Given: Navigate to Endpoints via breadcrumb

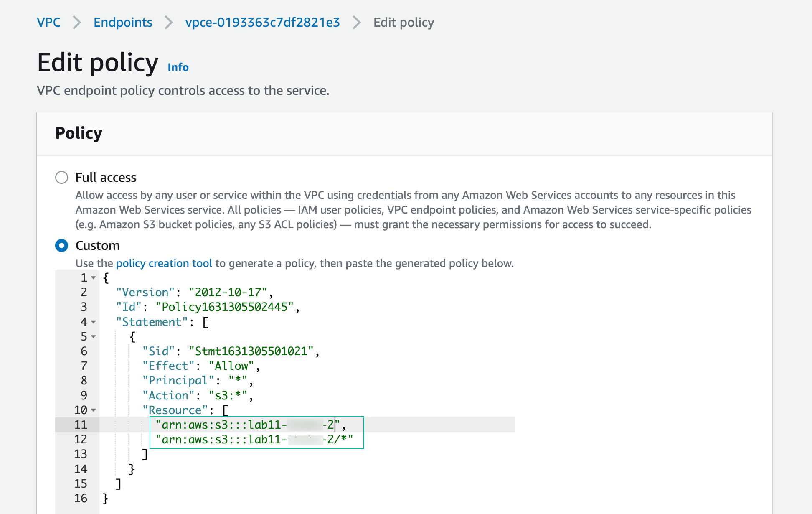Looking at the screenshot, I should point(123,22).
